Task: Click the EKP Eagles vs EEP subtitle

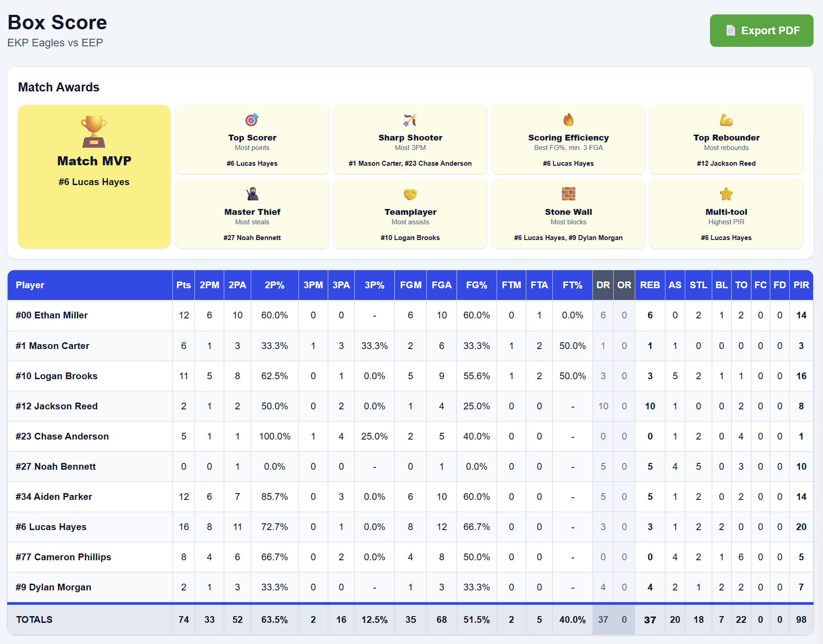Action: 55,43
